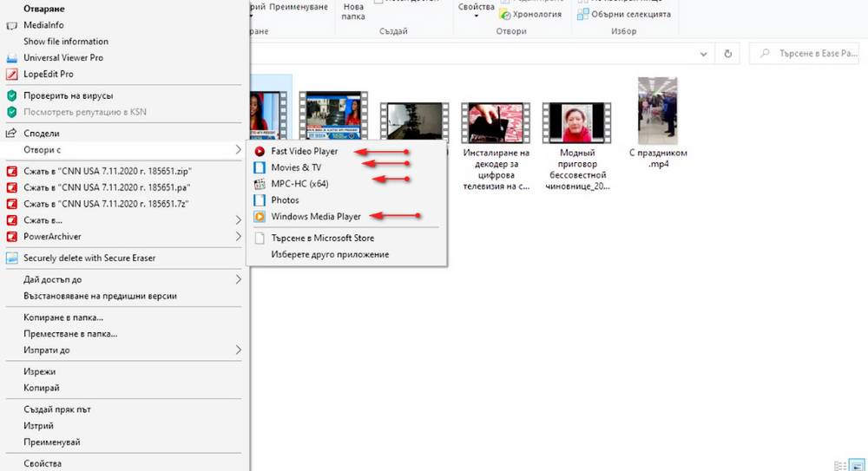
Task: Click the PowerArchiver icon
Action: point(11,236)
